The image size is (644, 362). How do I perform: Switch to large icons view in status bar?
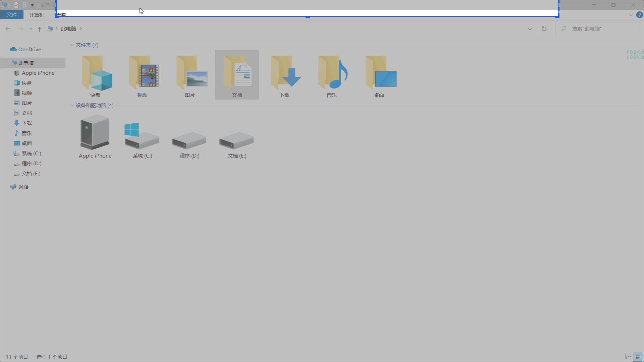click(638, 357)
